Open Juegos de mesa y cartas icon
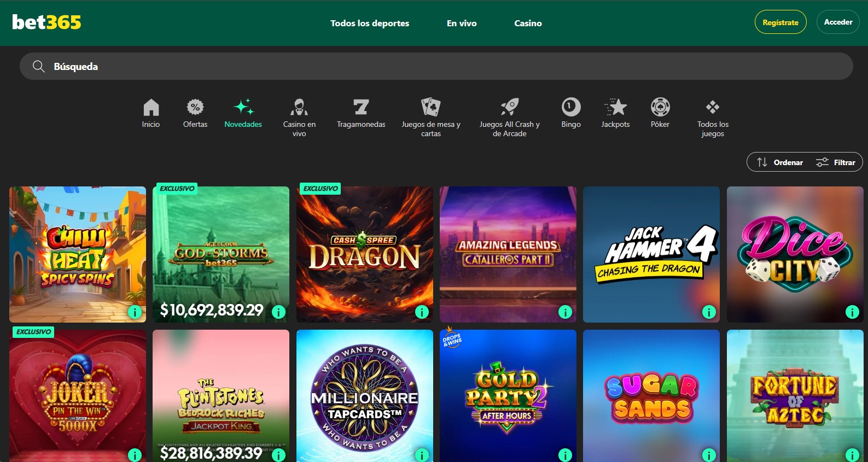Screen dimensions: 868x462 (x=431, y=107)
